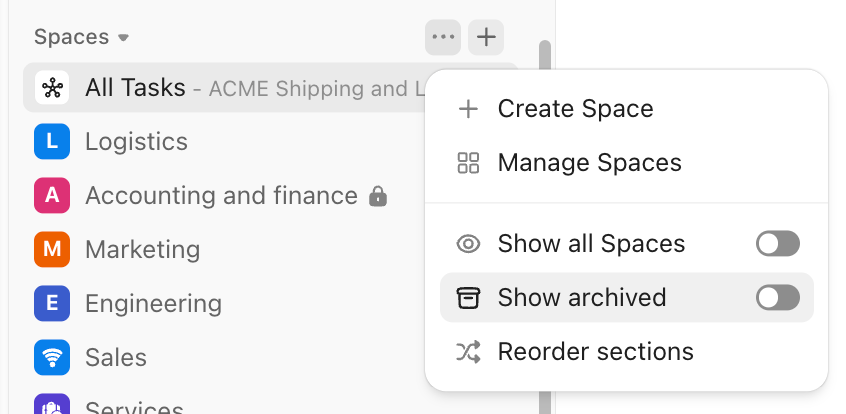Select Create Space from the menu

[x=575, y=109]
